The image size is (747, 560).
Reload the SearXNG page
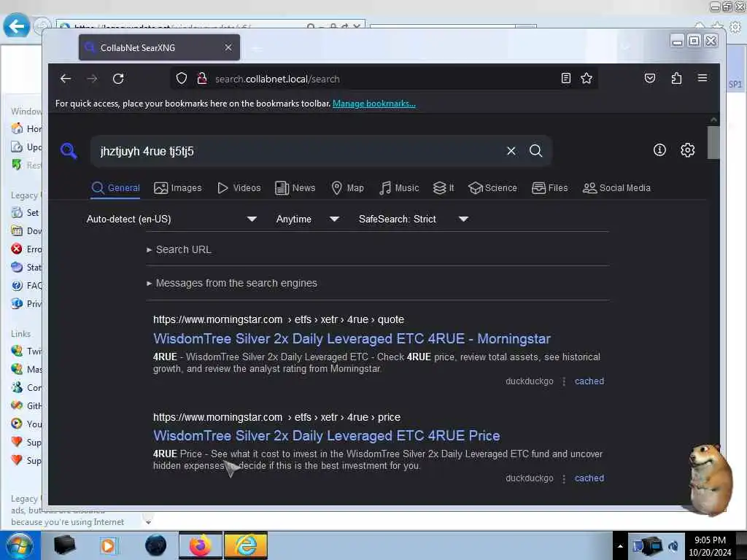click(118, 79)
